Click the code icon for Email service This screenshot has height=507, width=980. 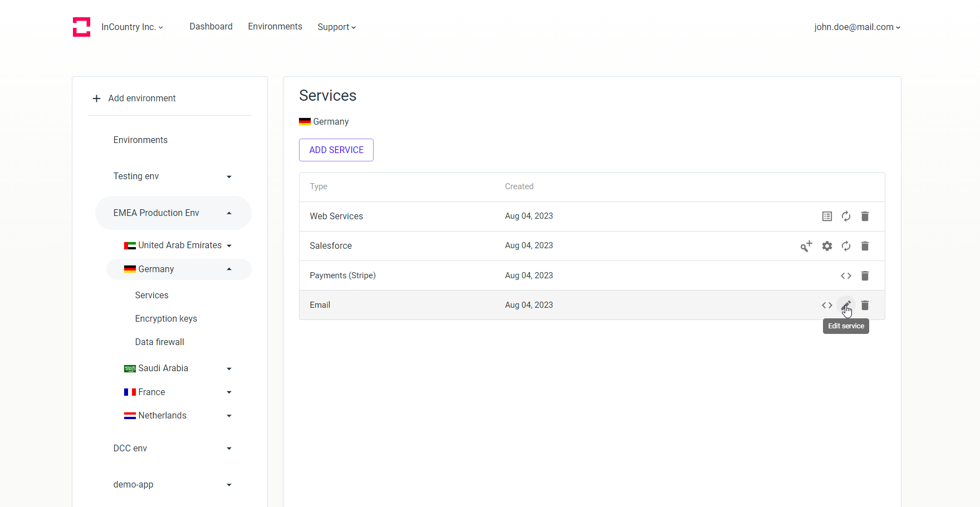tap(827, 305)
